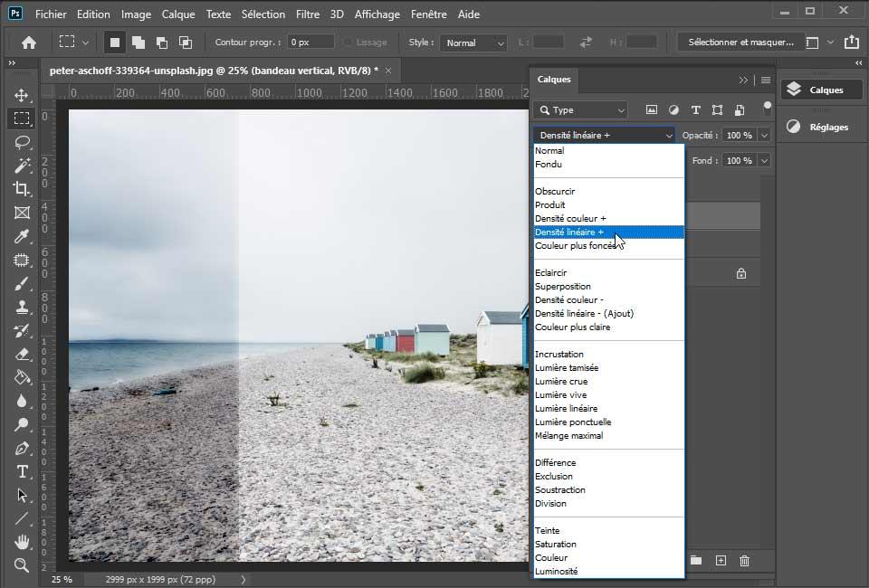Close the peter-aschoff document tab
This screenshot has width=869, height=588.
[388, 71]
